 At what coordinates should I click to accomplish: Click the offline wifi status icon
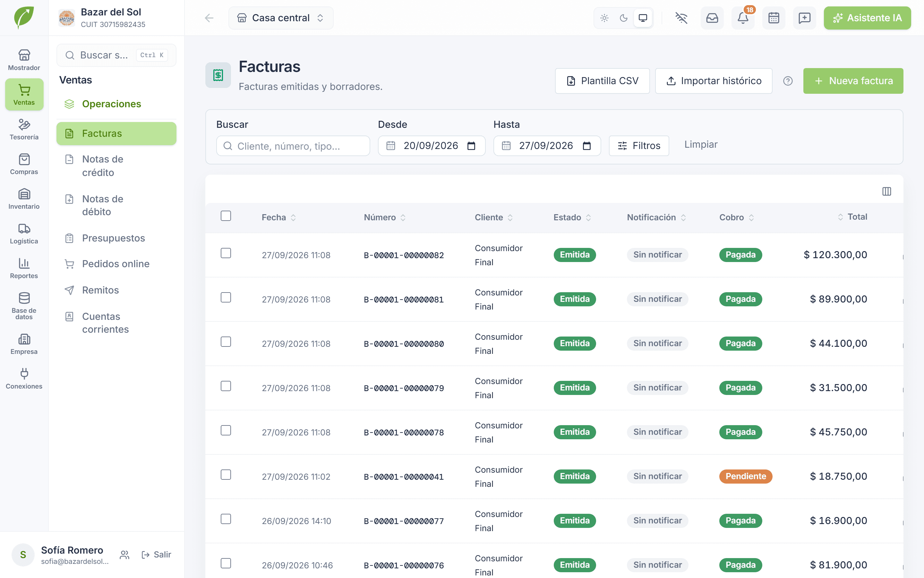coord(681,18)
